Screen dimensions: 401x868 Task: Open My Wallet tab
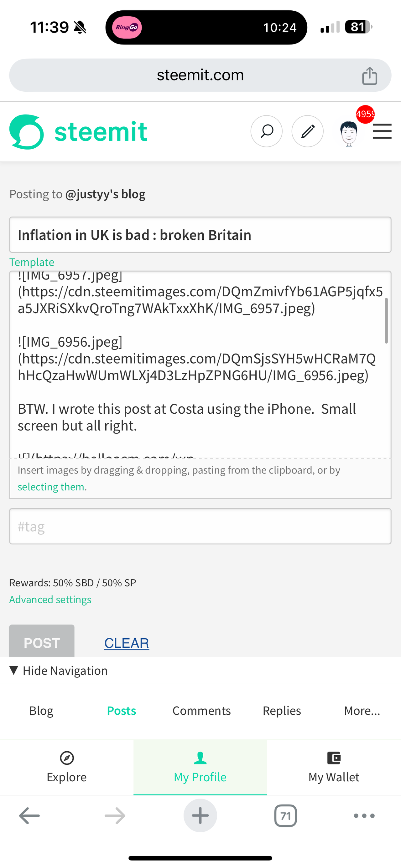click(x=334, y=767)
